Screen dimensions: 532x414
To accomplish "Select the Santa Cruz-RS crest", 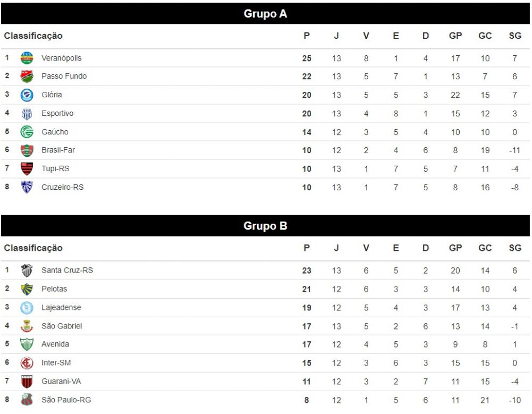I will click(x=27, y=270).
